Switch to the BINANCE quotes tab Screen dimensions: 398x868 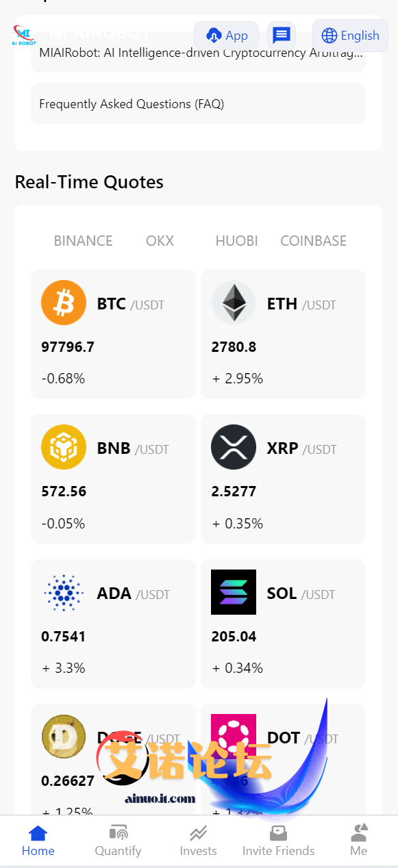tap(84, 241)
